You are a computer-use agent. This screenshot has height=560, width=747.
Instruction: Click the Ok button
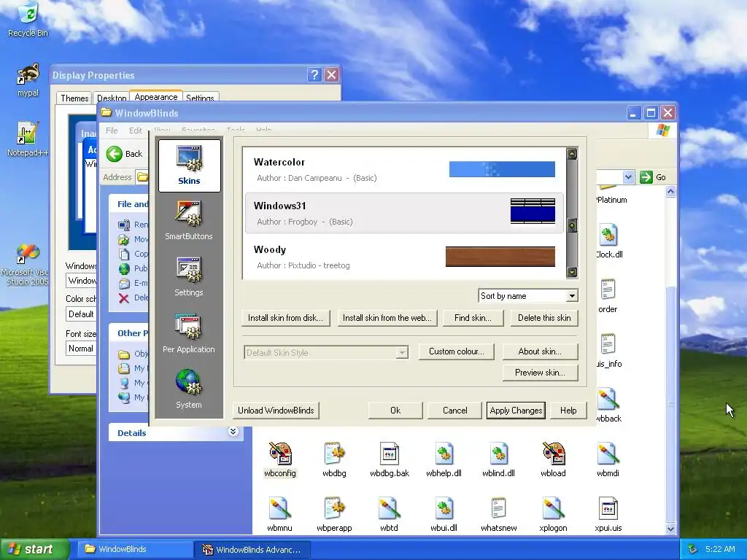click(395, 411)
